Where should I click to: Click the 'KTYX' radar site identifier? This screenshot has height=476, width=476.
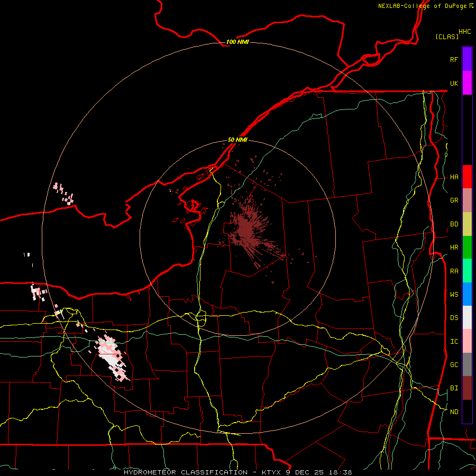pos(271,472)
